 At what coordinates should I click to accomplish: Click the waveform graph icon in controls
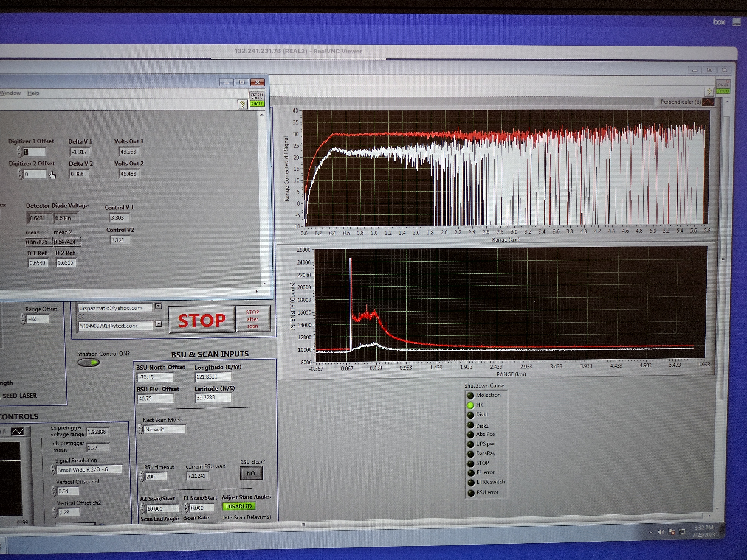click(18, 431)
